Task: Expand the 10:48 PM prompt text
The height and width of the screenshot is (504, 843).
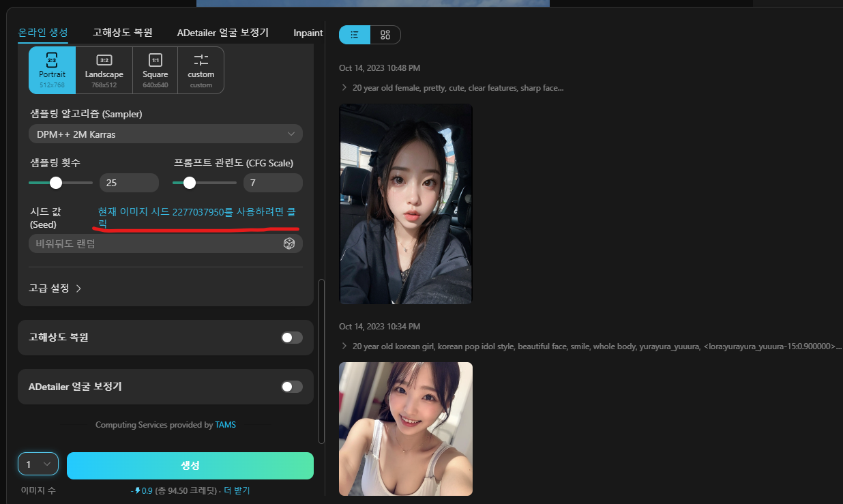Action: (x=343, y=87)
